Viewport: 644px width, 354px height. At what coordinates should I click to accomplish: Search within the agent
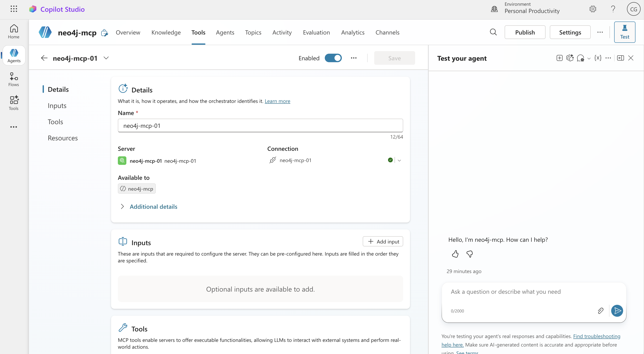(493, 32)
